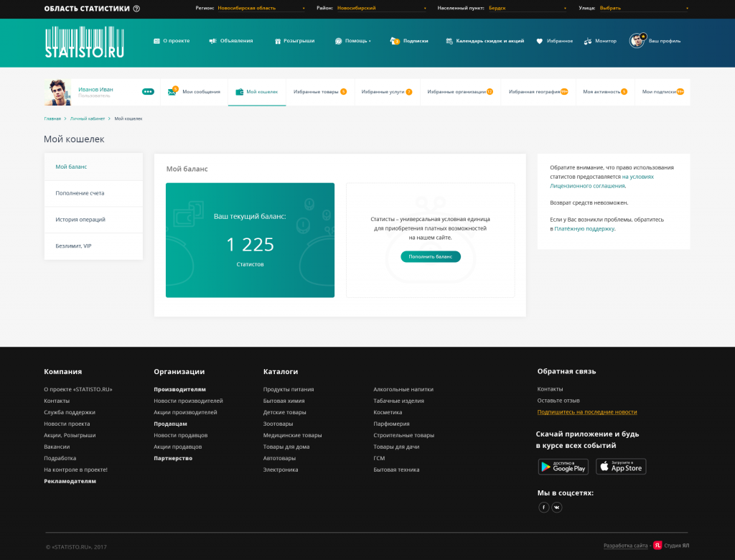
Task: Click the Объявления megaphone icon
Action: tap(212, 41)
